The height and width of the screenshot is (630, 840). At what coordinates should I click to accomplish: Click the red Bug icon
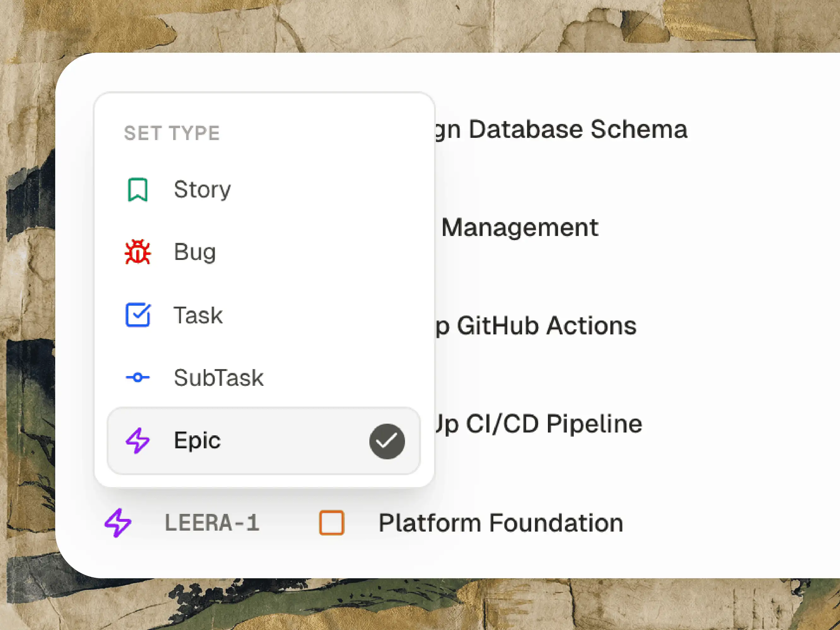[x=138, y=252]
